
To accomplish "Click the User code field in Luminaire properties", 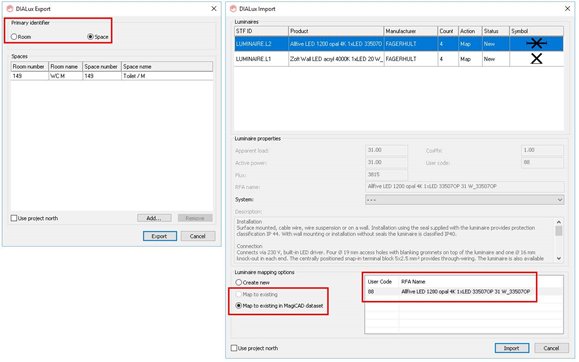I will pyautogui.click(x=542, y=163).
